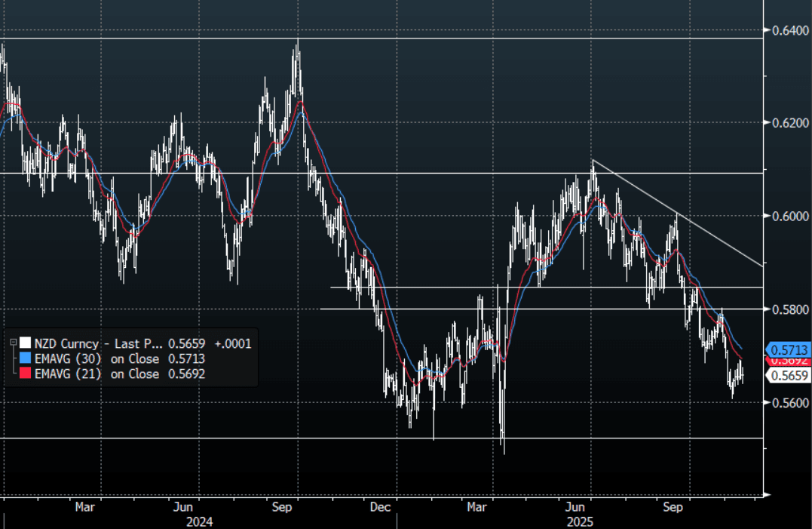Click the 0.6000 label on price axis
This screenshot has height=529, width=812.
(789, 217)
